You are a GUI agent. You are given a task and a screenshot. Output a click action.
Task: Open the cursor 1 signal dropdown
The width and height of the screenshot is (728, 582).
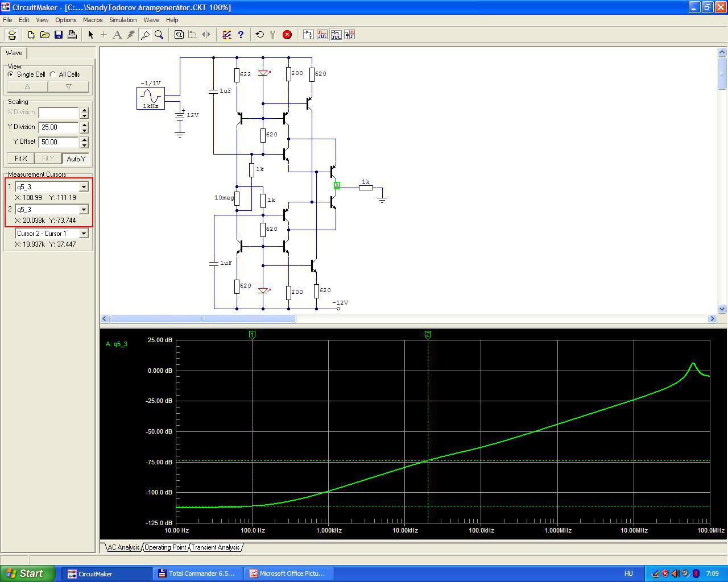point(84,187)
